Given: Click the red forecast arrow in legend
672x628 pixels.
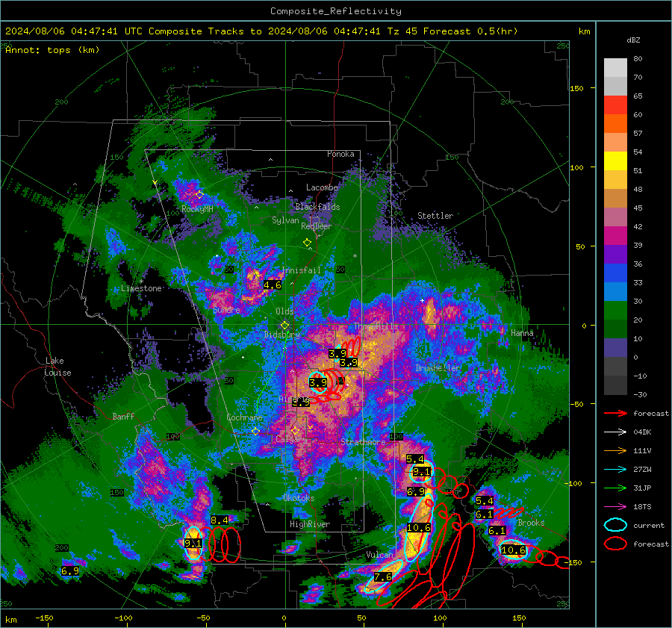Looking at the screenshot, I should point(615,413).
